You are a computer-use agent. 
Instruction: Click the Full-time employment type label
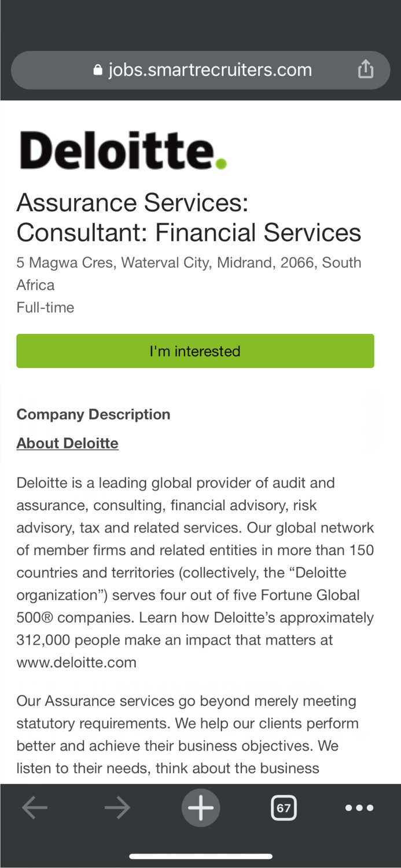pyautogui.click(x=45, y=307)
